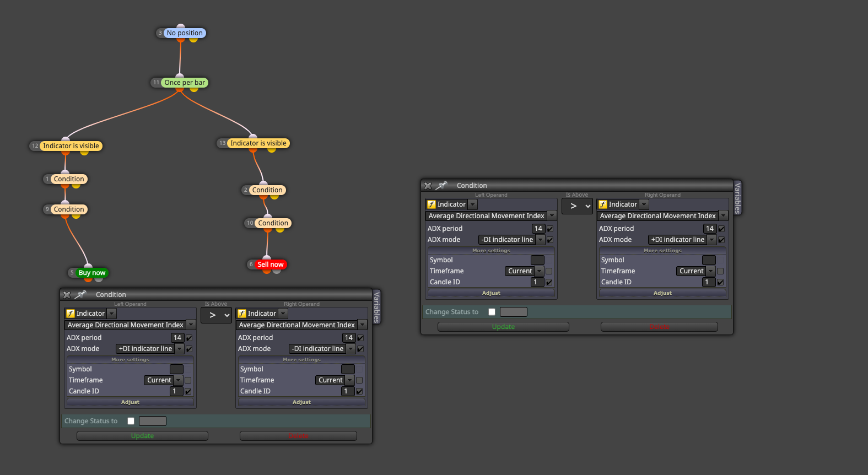
Task: Click status color swatch in right panel
Action: pyautogui.click(x=514, y=312)
